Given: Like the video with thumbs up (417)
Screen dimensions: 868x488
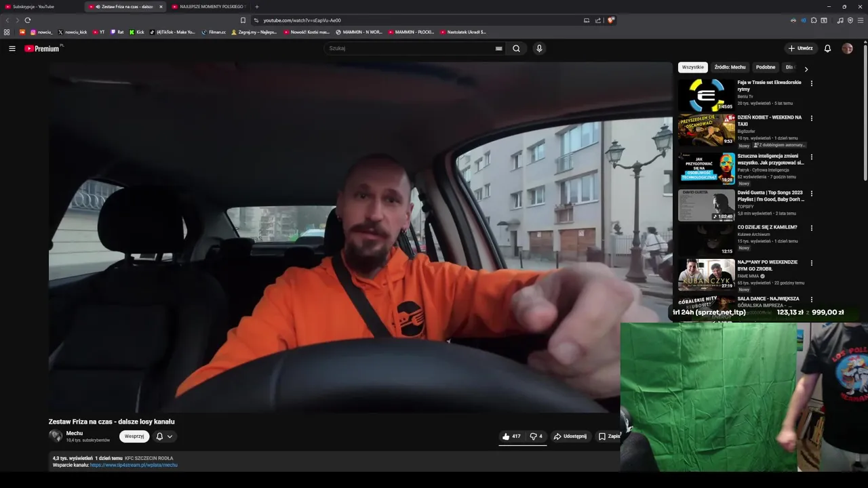Looking at the screenshot, I should point(511,436).
